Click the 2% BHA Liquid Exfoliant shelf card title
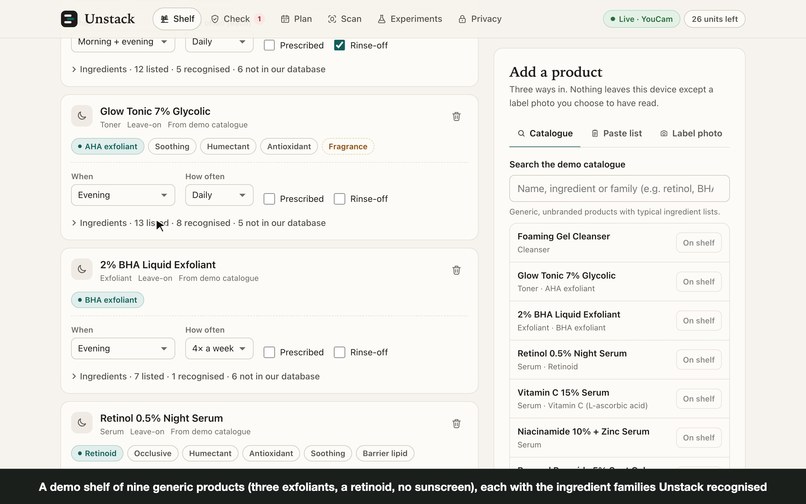 pos(158,265)
